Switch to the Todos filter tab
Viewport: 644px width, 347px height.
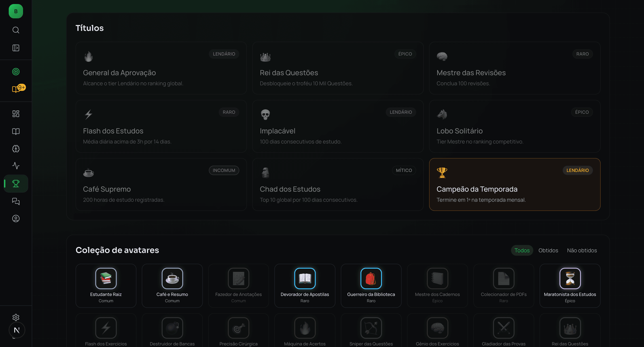point(522,250)
